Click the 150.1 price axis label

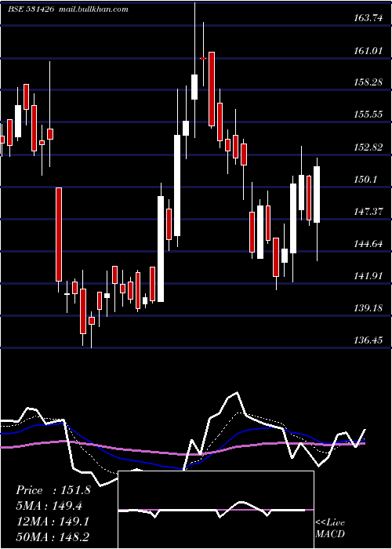(365, 180)
